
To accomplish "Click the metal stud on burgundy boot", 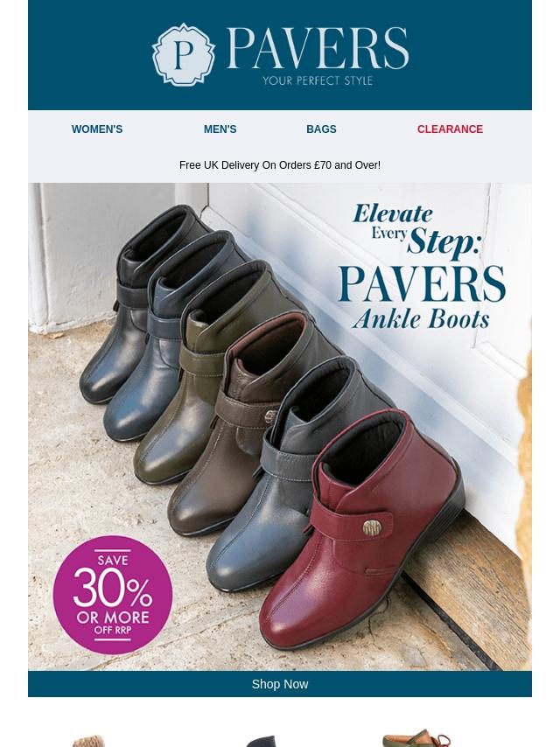I will pos(372,527).
